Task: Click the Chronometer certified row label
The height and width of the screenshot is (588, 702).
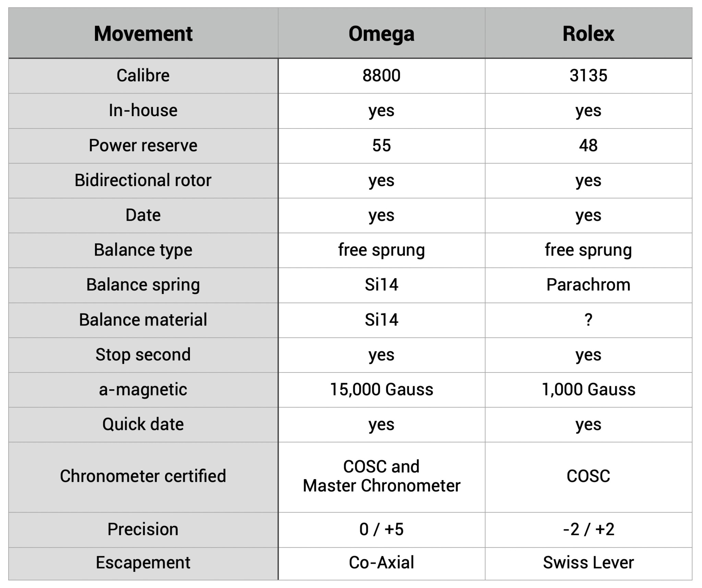Action: point(143,476)
